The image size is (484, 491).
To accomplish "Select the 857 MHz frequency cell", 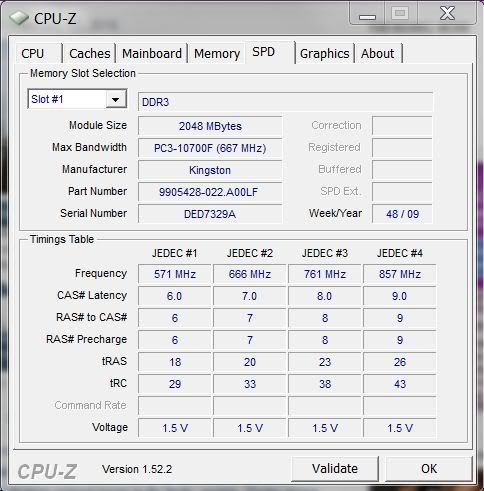I will [x=400, y=274].
